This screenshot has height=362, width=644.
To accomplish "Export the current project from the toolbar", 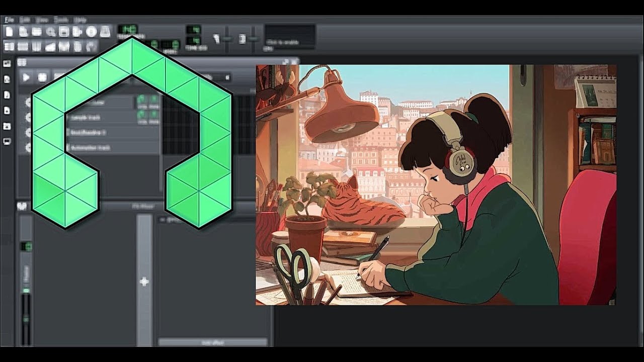I will click(77, 32).
